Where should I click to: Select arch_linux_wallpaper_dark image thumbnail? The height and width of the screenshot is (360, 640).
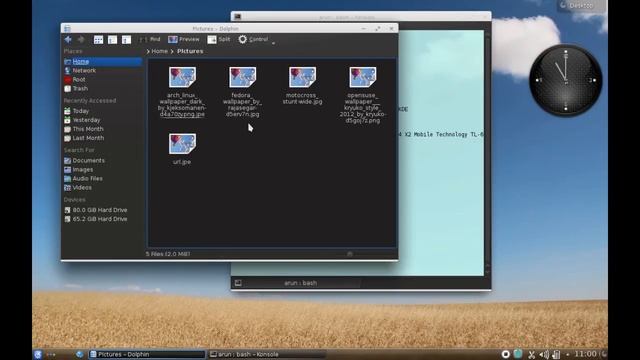coord(182,77)
